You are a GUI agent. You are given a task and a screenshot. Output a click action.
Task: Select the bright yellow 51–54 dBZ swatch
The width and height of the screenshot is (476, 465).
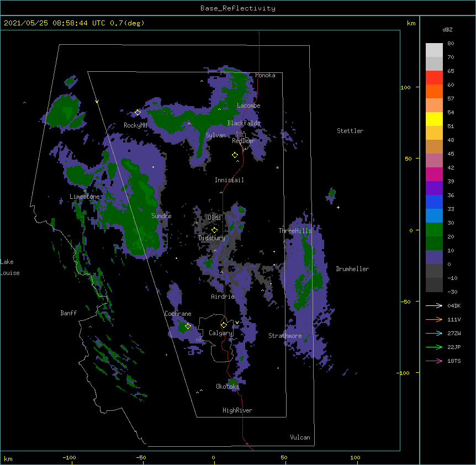tap(434, 119)
